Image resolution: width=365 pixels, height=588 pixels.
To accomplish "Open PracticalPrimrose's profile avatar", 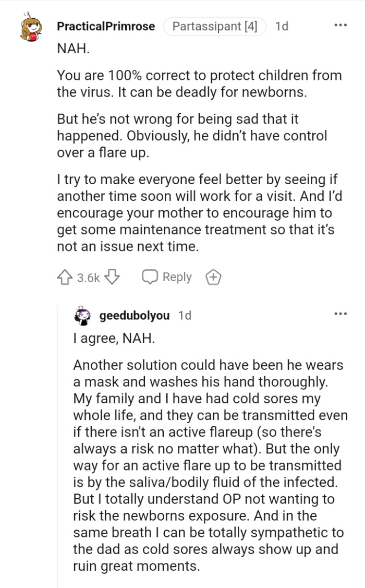I will [x=31, y=27].
